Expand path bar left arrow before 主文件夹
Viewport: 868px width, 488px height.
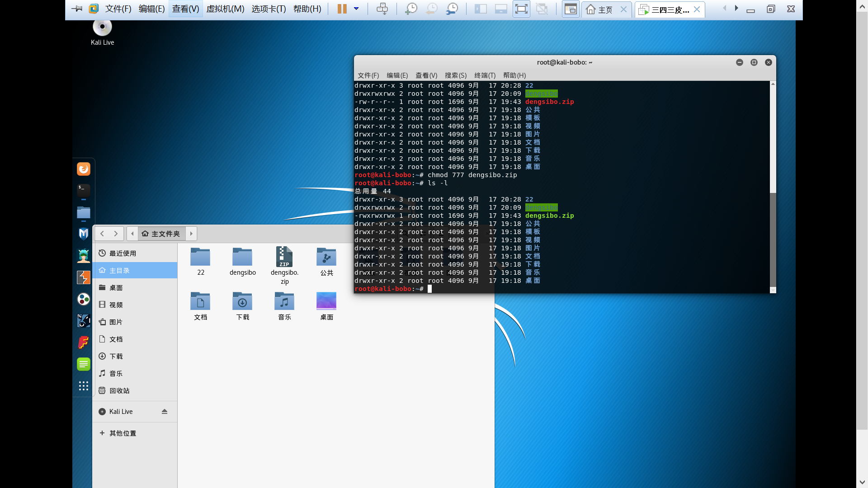click(x=132, y=234)
